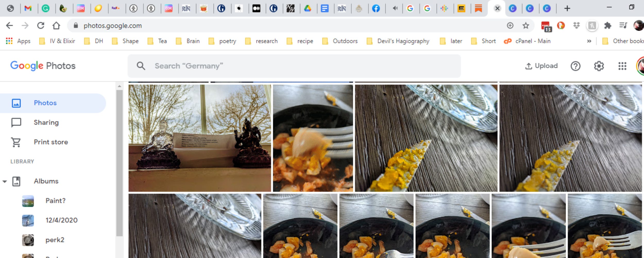Open the Other bookmarks folder
The width and height of the screenshot is (644, 258).
(x=623, y=41)
